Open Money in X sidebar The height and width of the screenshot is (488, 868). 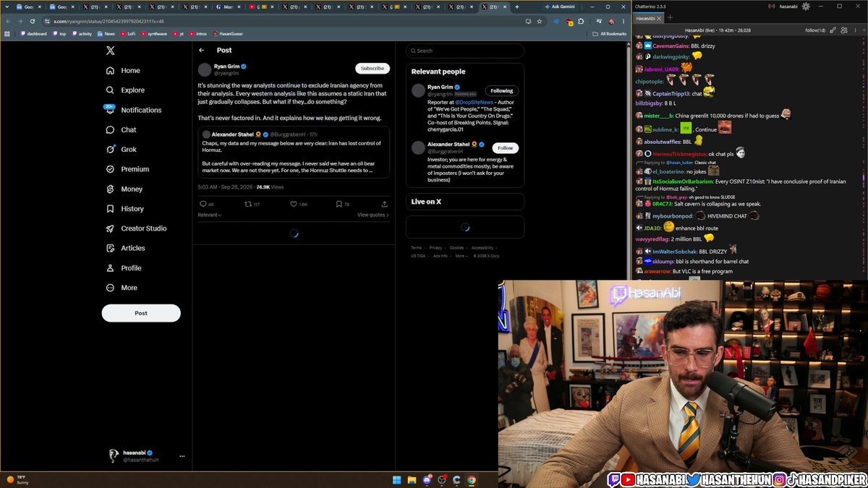124,189
